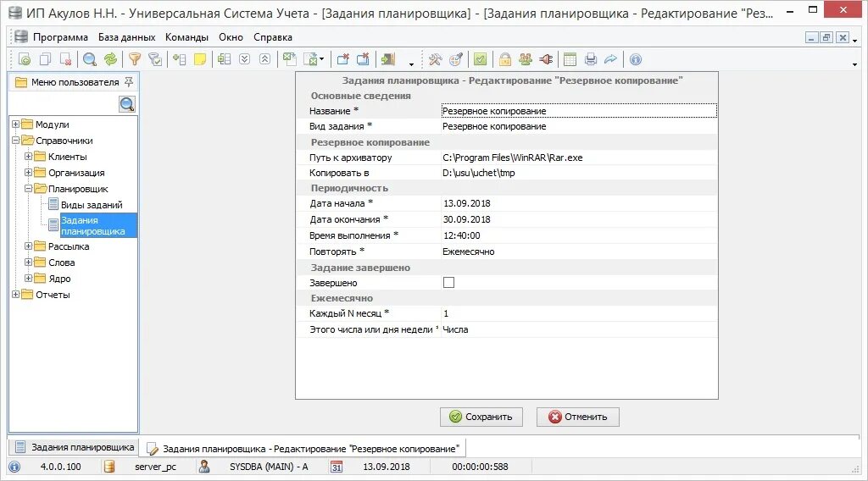The image size is (868, 481).
Task: Click the padlock toolbar icon
Action: [x=504, y=59]
